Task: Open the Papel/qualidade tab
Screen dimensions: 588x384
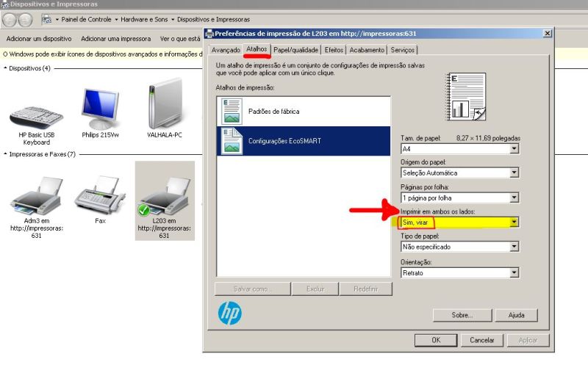Action: click(x=295, y=50)
